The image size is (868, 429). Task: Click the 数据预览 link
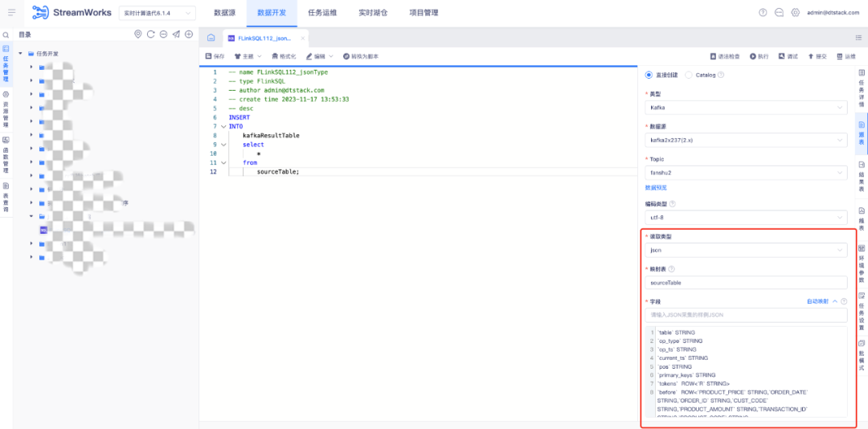click(656, 188)
